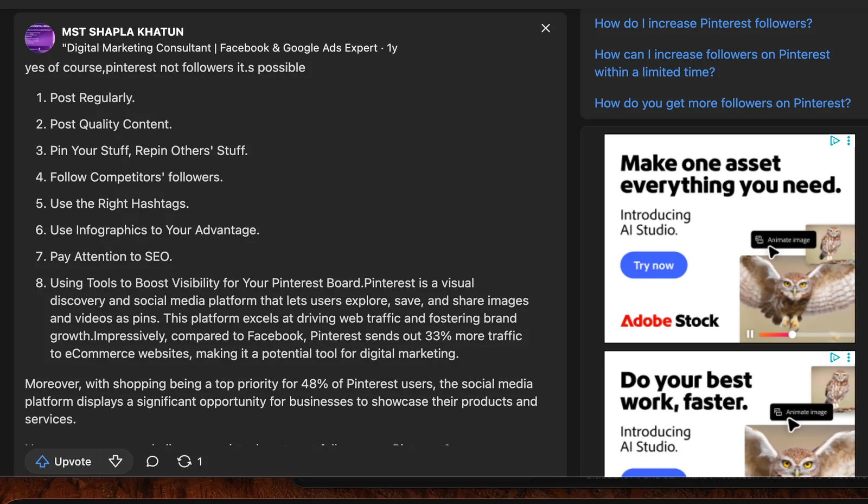Click 'Use Infographics to Your Advantage.' list item
Image resolution: width=868 pixels, height=504 pixels.
point(155,230)
